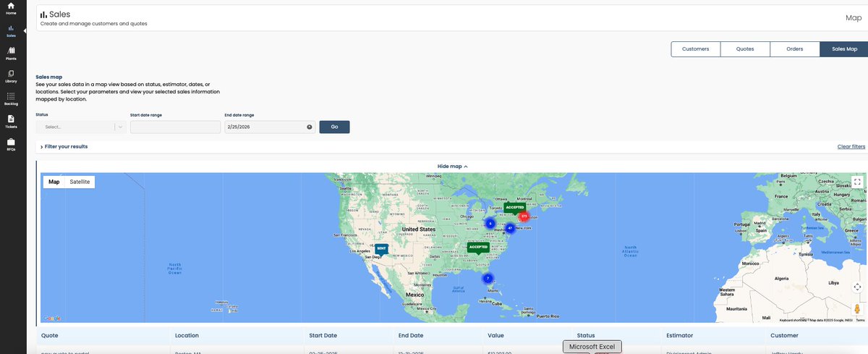The height and width of the screenshot is (354, 868).
Task: Sort by the Location column header
Action: (x=187, y=335)
